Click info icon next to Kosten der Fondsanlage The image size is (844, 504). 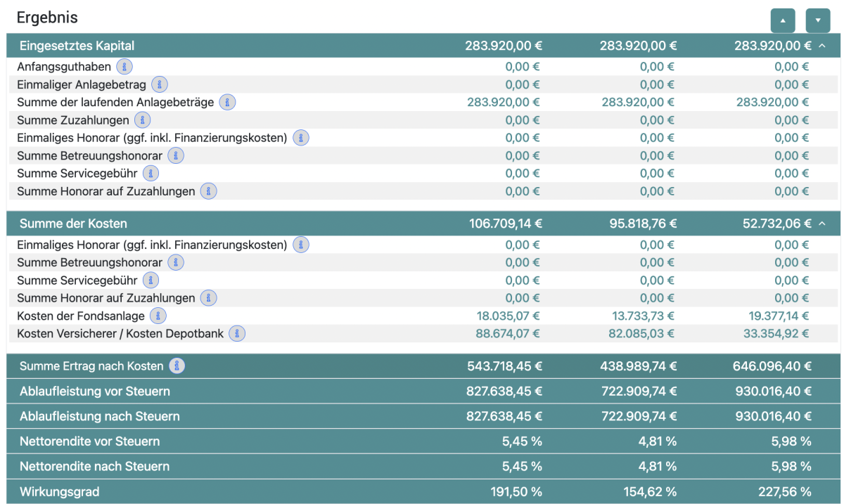(x=158, y=316)
